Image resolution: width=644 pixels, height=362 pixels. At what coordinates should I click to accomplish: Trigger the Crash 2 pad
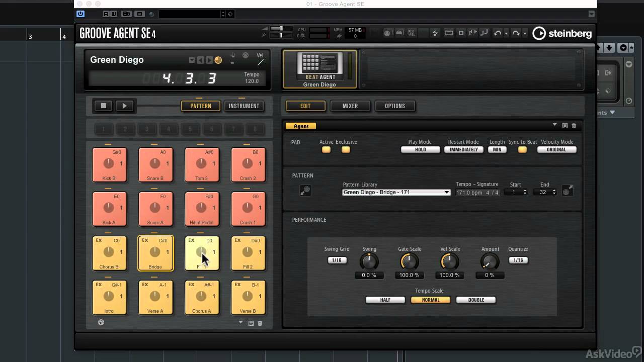coord(248,164)
